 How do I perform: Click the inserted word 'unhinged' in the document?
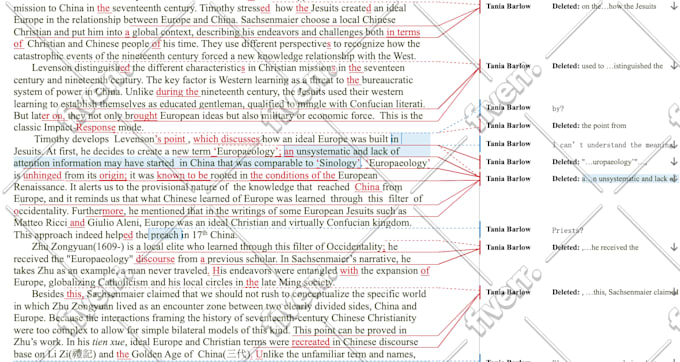[x=42, y=176]
